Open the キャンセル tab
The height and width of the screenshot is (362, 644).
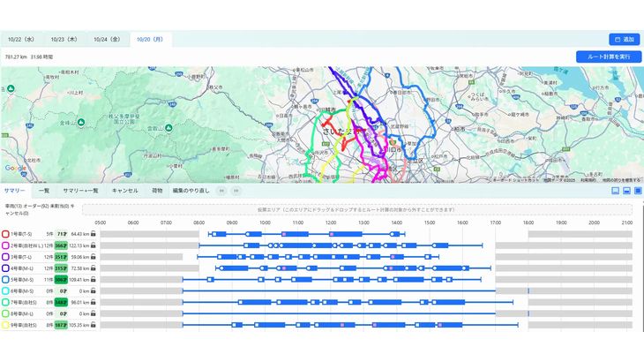(125, 190)
